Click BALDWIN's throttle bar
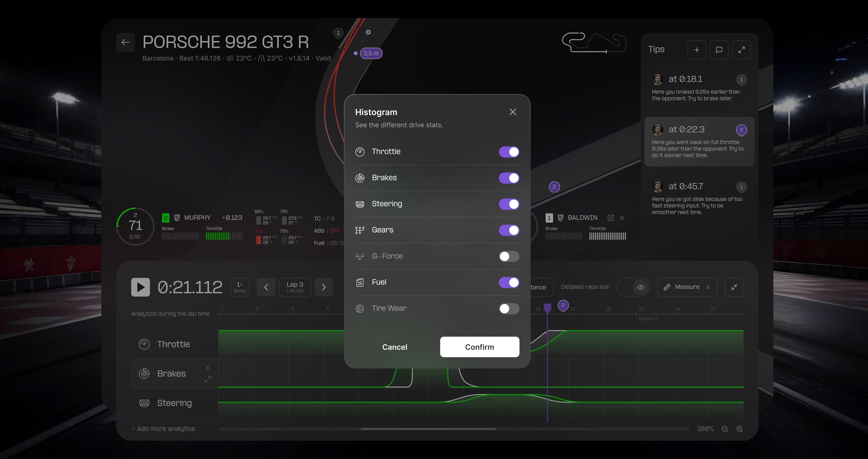 point(607,236)
